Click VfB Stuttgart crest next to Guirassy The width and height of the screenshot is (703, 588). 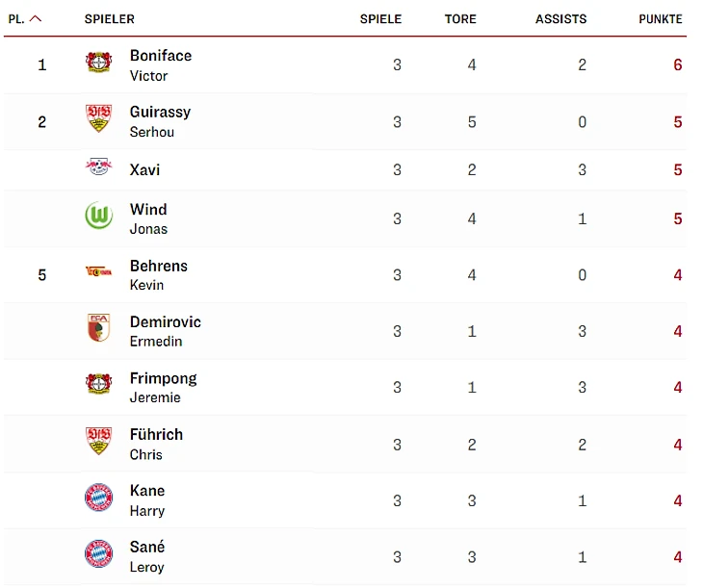tap(98, 119)
